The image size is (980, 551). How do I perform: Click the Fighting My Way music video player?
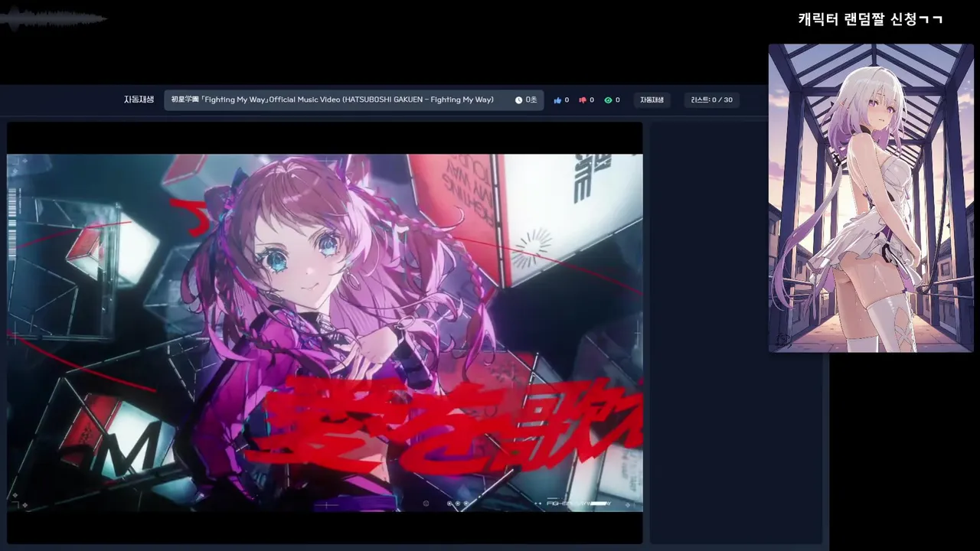[x=325, y=333]
